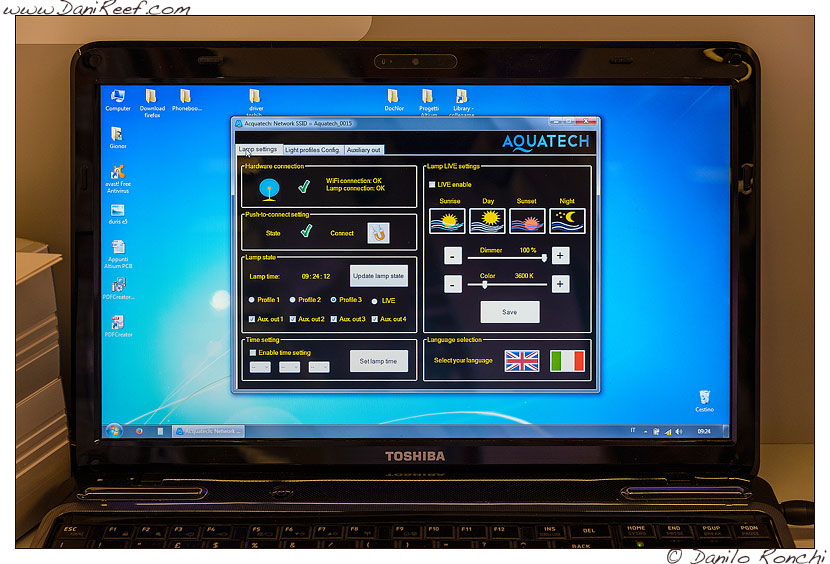Switch to the Auxiliary out tab
This screenshot has height=564, width=830.
[x=364, y=150]
